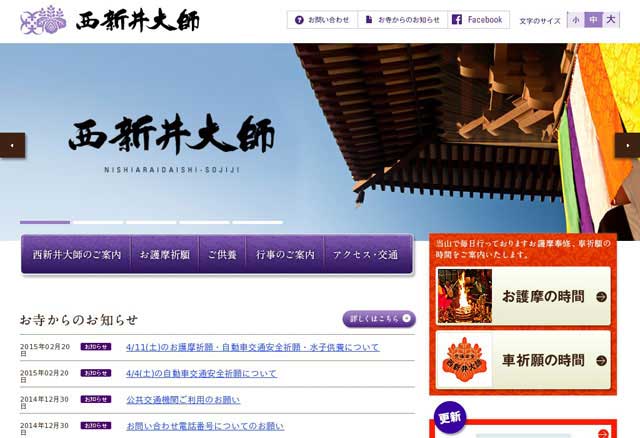Select the first slideshow indicator bar
This screenshot has width=640, height=438.
pyautogui.click(x=45, y=222)
